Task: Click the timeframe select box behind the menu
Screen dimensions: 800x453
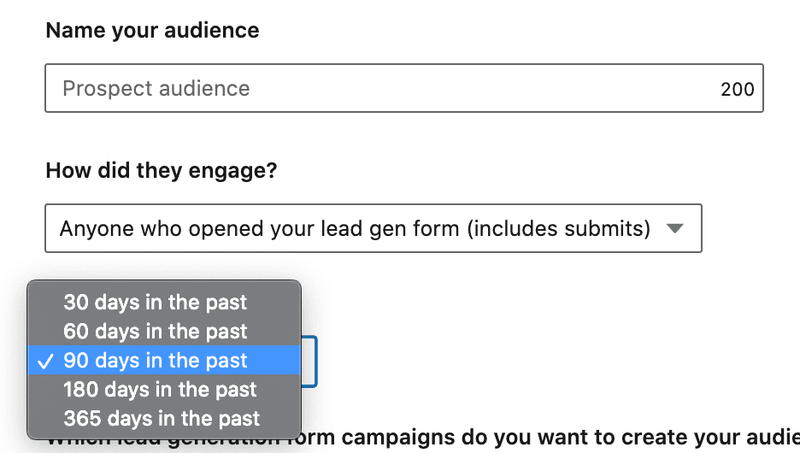Action: 309,361
